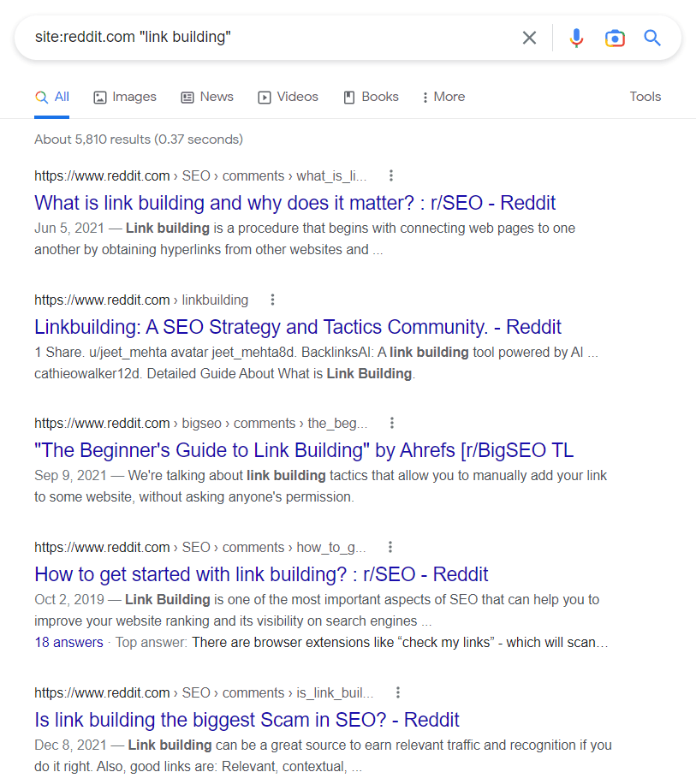Click the URL breadcrumb ending in is_link_buil...

click(x=204, y=693)
